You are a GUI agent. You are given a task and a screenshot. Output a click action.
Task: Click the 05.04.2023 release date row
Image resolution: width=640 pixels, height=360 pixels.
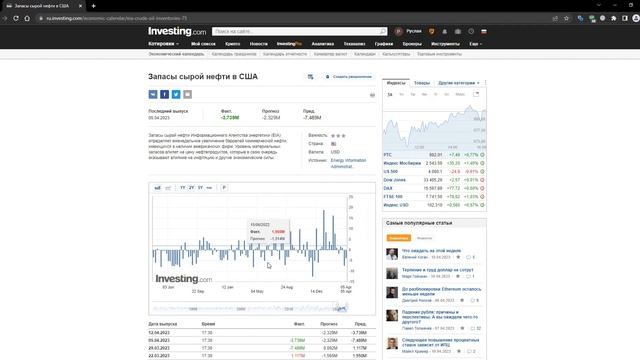pyautogui.click(x=261, y=340)
